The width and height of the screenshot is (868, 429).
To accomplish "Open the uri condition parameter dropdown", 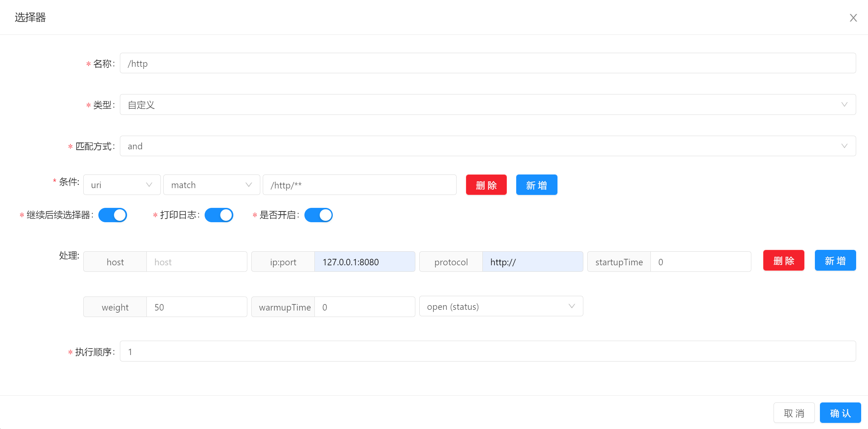I will tap(122, 185).
